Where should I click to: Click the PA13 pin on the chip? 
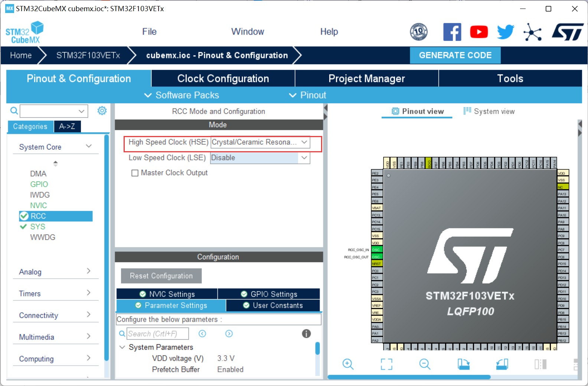(x=563, y=194)
